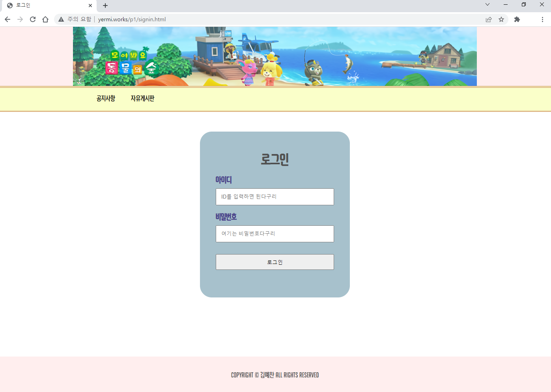Expand the tab search chevron
The height and width of the screenshot is (392, 551).
click(x=487, y=4)
